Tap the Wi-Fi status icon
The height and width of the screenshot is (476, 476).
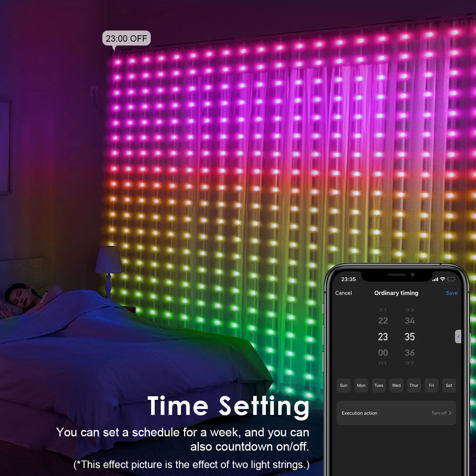tap(442, 279)
